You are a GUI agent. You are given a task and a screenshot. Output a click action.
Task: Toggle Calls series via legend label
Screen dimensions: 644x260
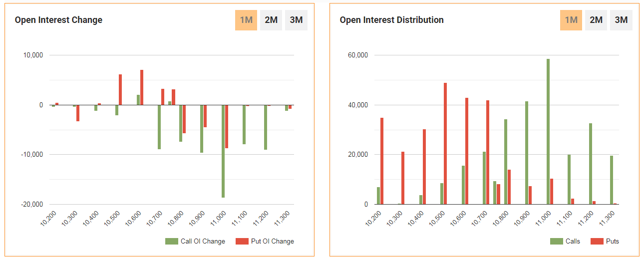[573, 242]
